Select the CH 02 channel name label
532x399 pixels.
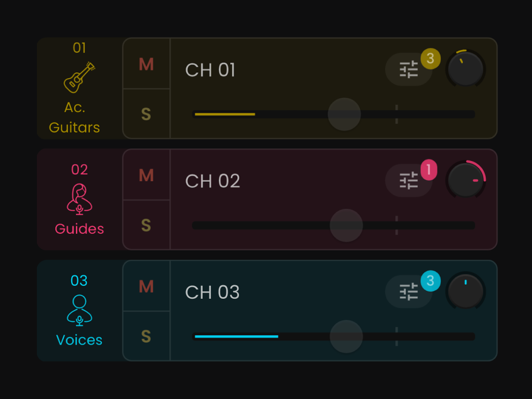pyautogui.click(x=212, y=181)
